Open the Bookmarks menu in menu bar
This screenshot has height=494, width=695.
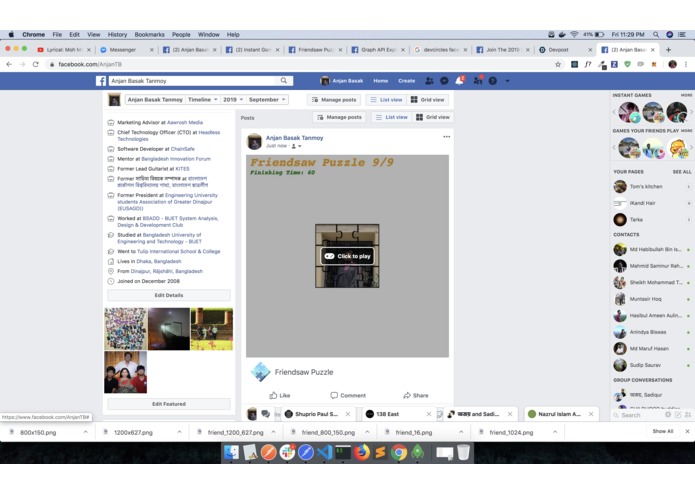(149, 35)
